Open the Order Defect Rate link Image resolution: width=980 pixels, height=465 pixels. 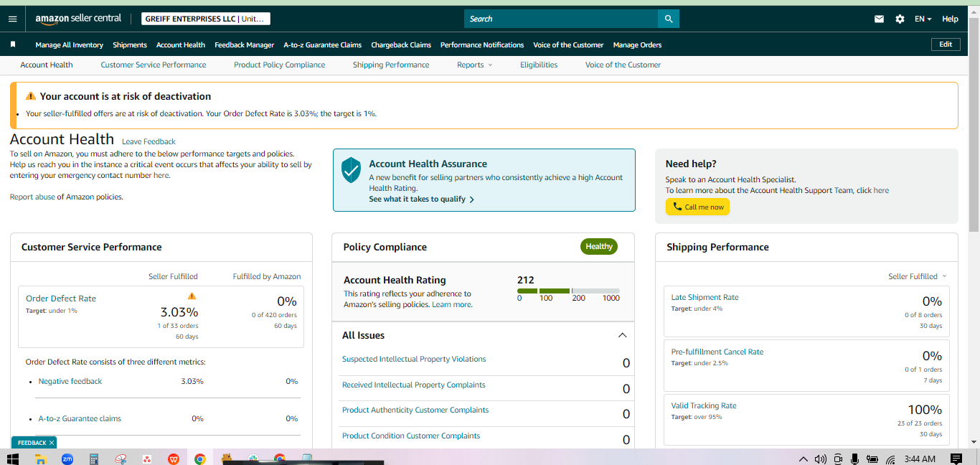61,299
